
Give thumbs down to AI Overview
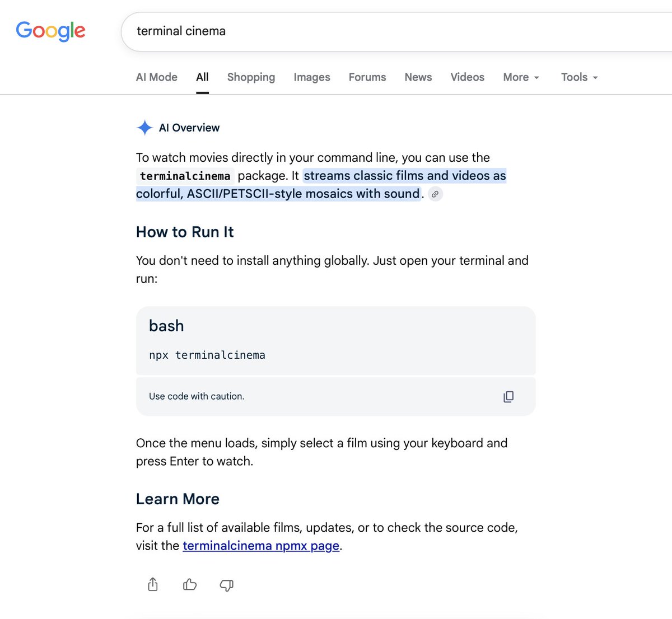coord(227,585)
